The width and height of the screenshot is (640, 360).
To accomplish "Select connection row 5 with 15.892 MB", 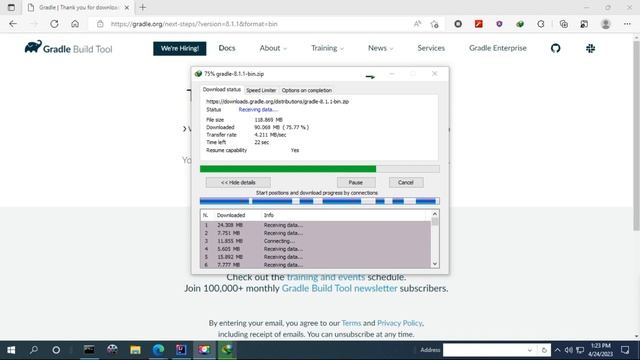I will [315, 257].
